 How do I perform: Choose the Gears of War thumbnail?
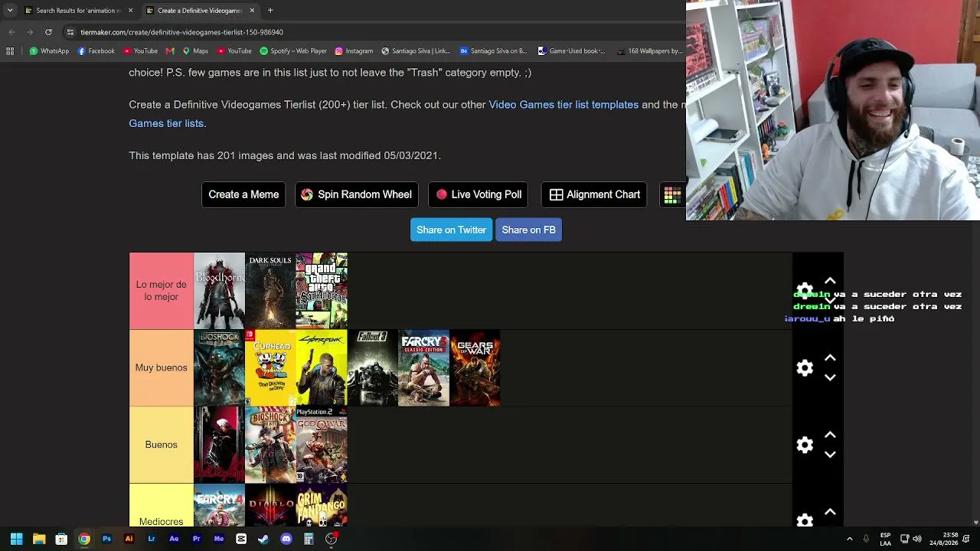475,368
